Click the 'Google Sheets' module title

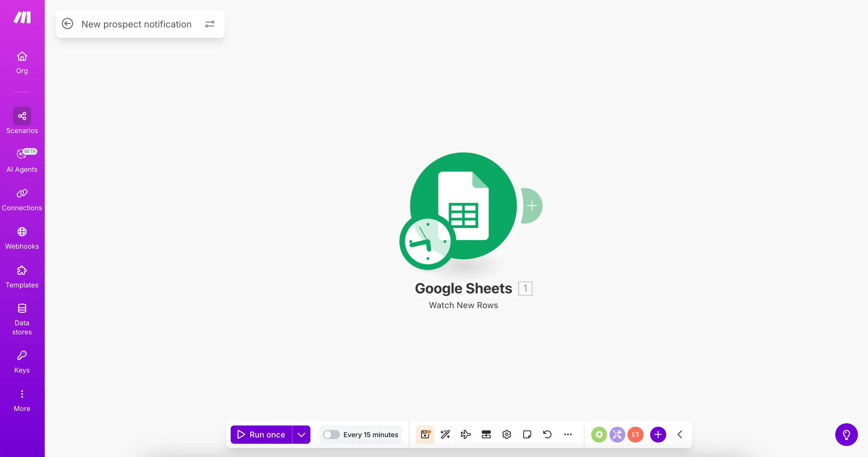tap(463, 288)
